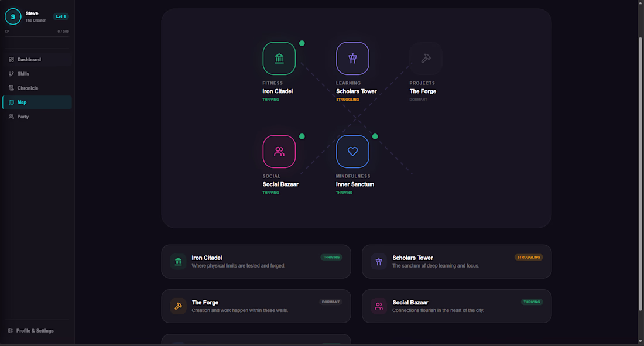
Task: Click The Forge card hammer icon
Action: 178,306
